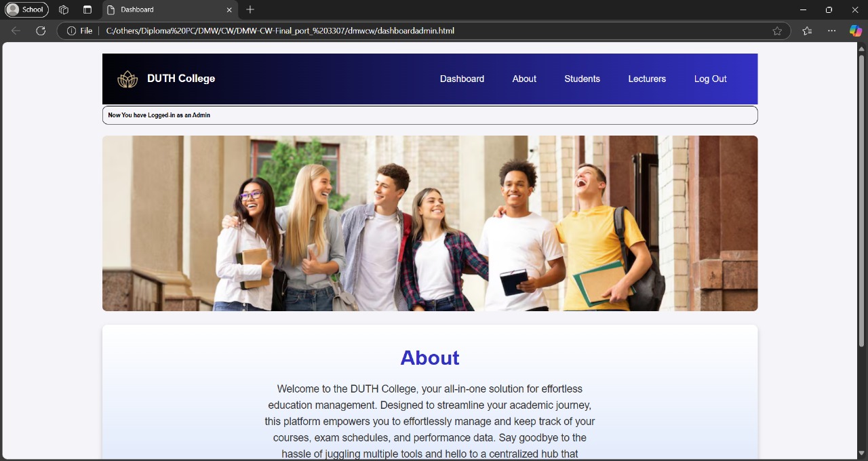Click the browser refresh icon
Image resolution: width=868 pixels, height=461 pixels.
[x=41, y=31]
